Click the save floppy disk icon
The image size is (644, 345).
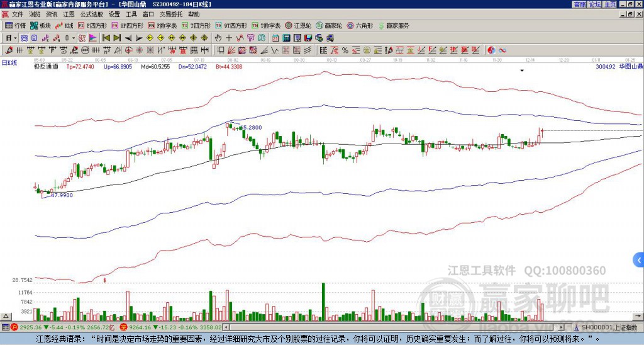(308, 38)
